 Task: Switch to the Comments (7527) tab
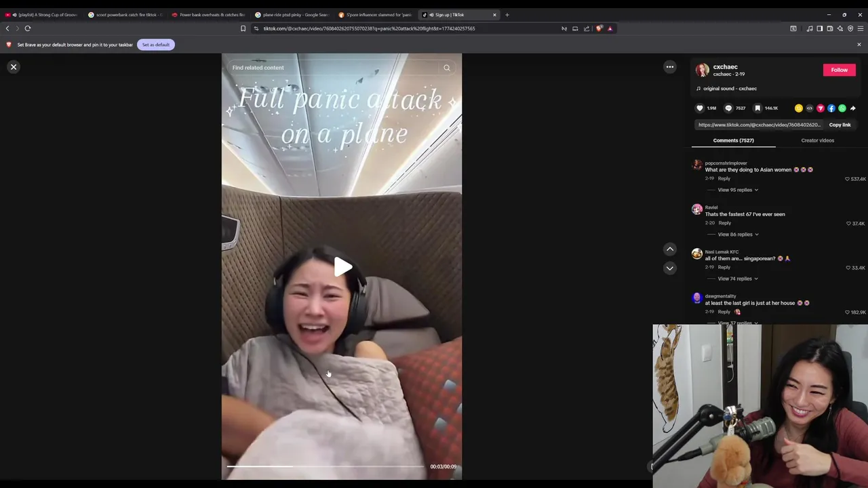click(x=734, y=140)
